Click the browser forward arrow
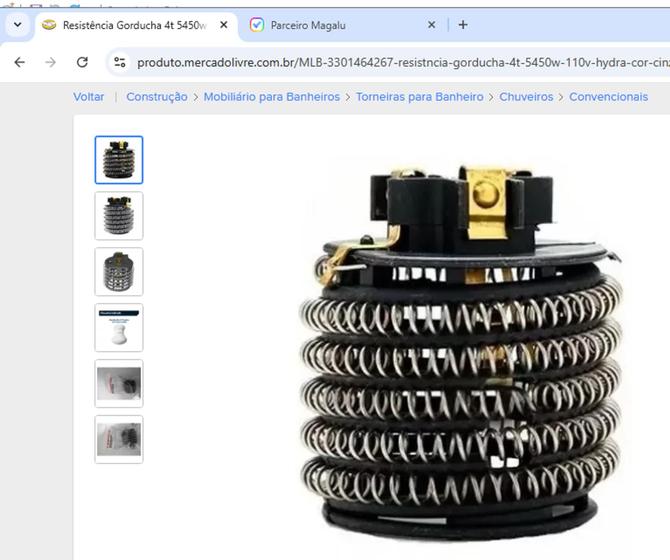This screenshot has height=560, width=670. point(50,62)
